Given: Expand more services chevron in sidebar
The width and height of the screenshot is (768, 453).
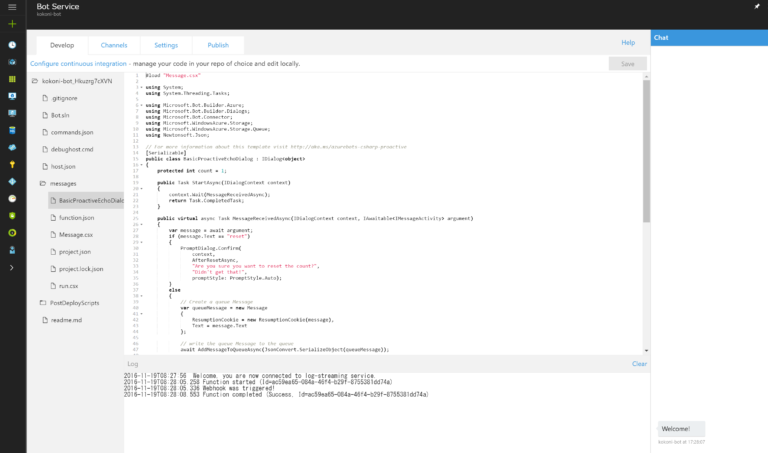Looking at the screenshot, I should (x=11, y=267).
